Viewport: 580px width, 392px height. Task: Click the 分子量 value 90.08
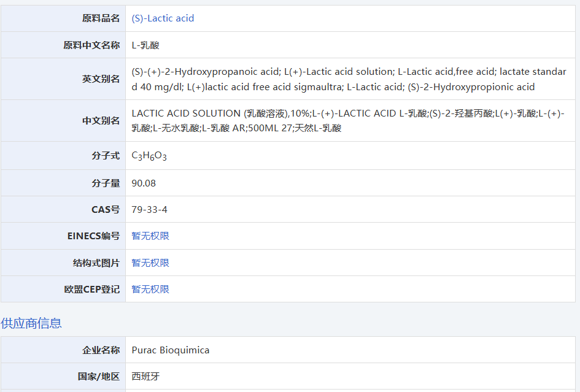point(144,183)
